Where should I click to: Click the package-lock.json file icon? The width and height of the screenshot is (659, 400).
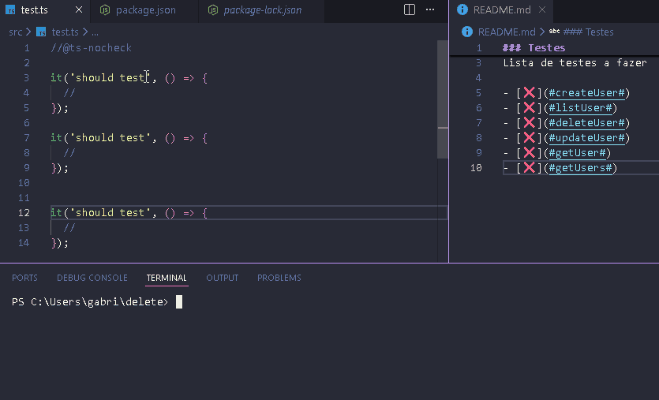click(213, 10)
